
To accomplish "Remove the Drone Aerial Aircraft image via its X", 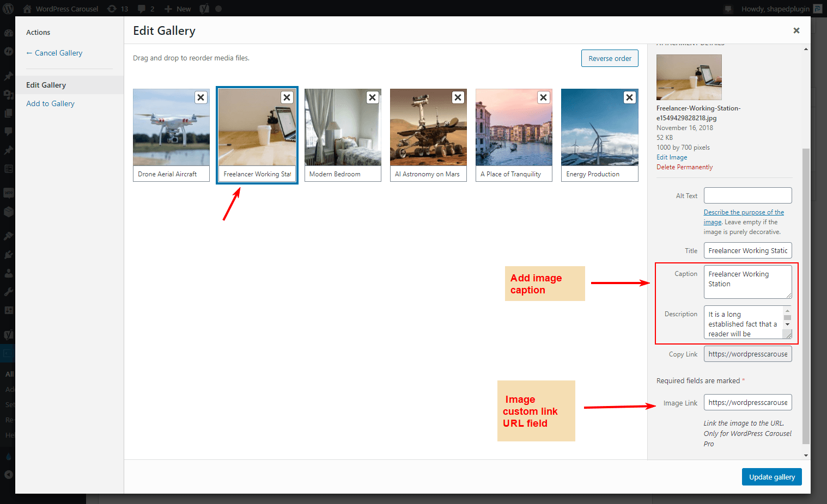I will coord(200,97).
